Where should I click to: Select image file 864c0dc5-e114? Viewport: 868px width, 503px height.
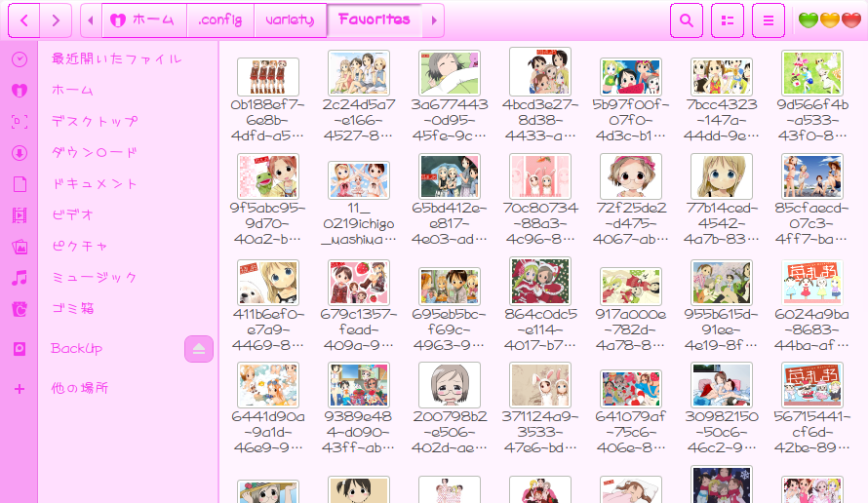click(540, 282)
